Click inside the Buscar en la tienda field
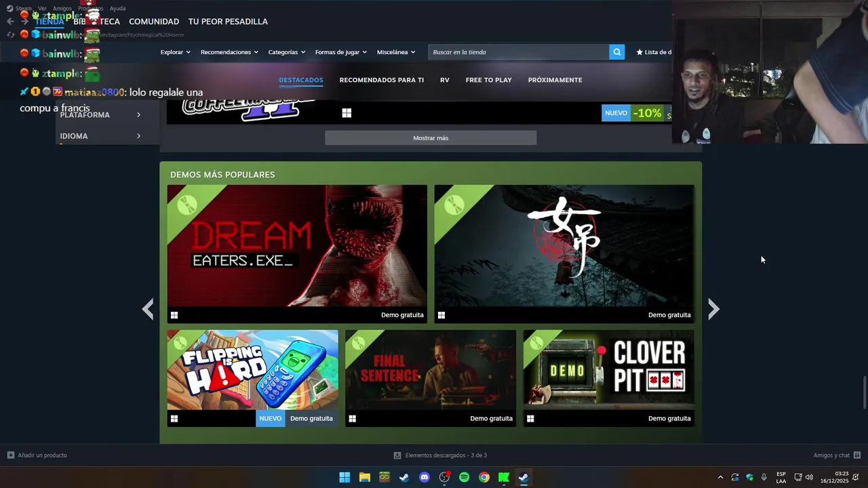Image resolution: width=868 pixels, height=488 pixels. [519, 52]
